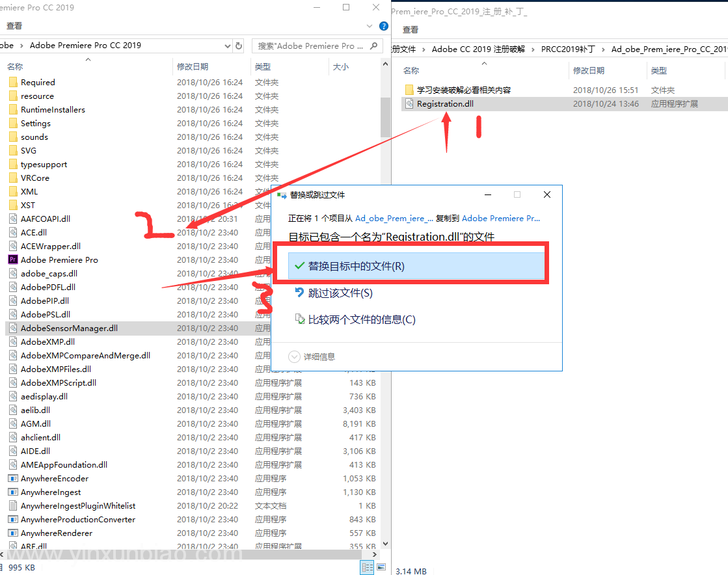Select the adobe_caps.dll file

[x=49, y=273]
